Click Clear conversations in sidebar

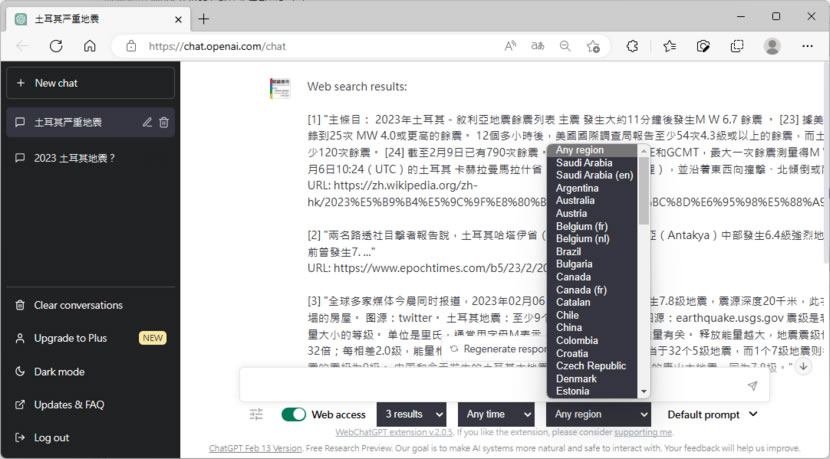point(90,305)
